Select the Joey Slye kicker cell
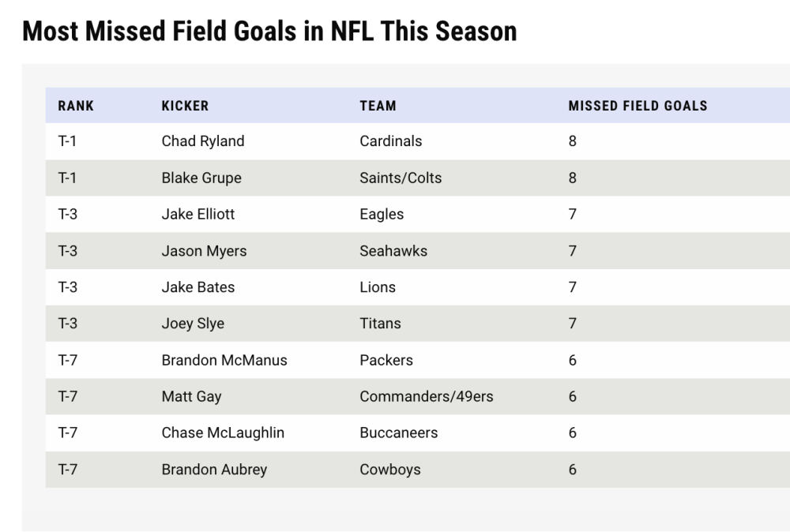790x532 pixels. 194,324
